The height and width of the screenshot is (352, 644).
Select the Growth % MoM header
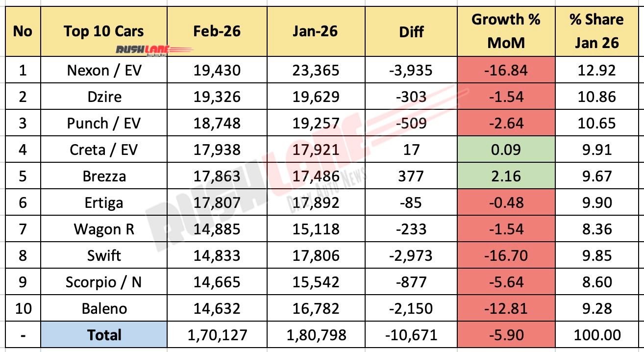[506, 31]
